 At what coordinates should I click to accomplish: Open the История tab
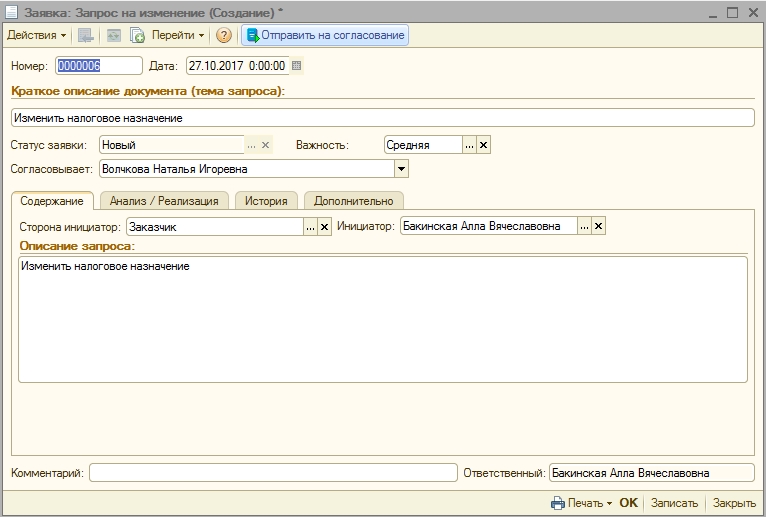click(x=267, y=201)
